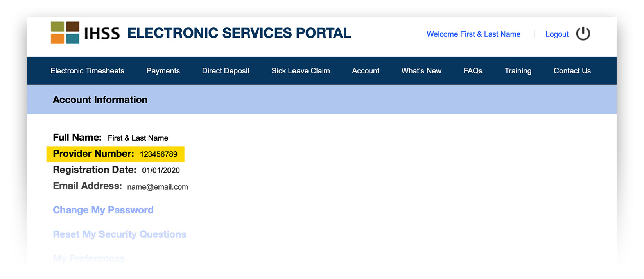Click the Full Name value text
The width and height of the screenshot is (644, 279).
pos(138,138)
